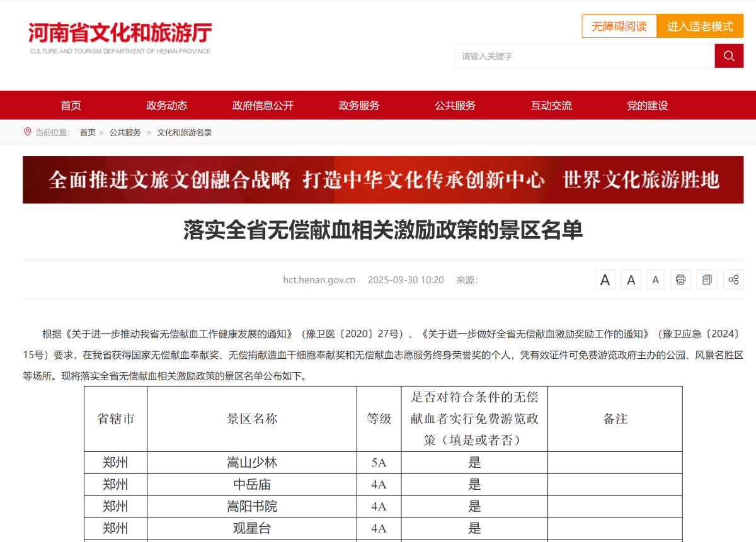The image size is (756, 542).
Task: Click the 景区名称 table header
Action: tap(252, 419)
